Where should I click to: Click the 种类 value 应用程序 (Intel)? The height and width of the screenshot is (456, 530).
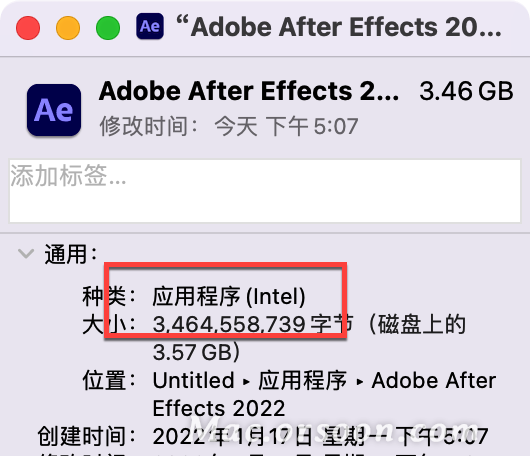coord(229,297)
